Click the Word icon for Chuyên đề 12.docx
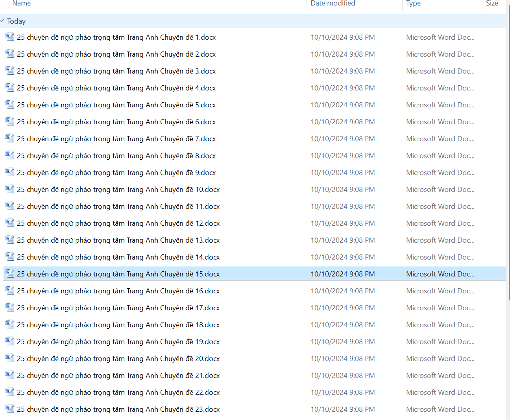Viewport: 510px width, 420px height. (10, 223)
